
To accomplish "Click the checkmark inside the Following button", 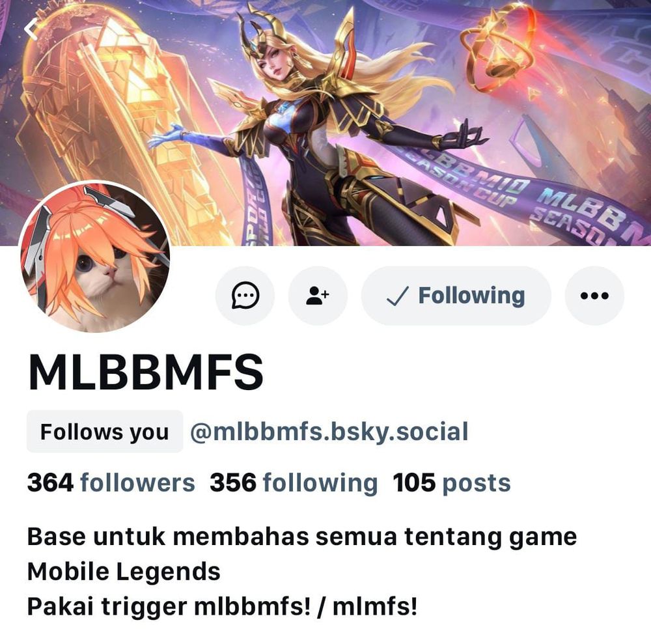I will click(x=398, y=296).
